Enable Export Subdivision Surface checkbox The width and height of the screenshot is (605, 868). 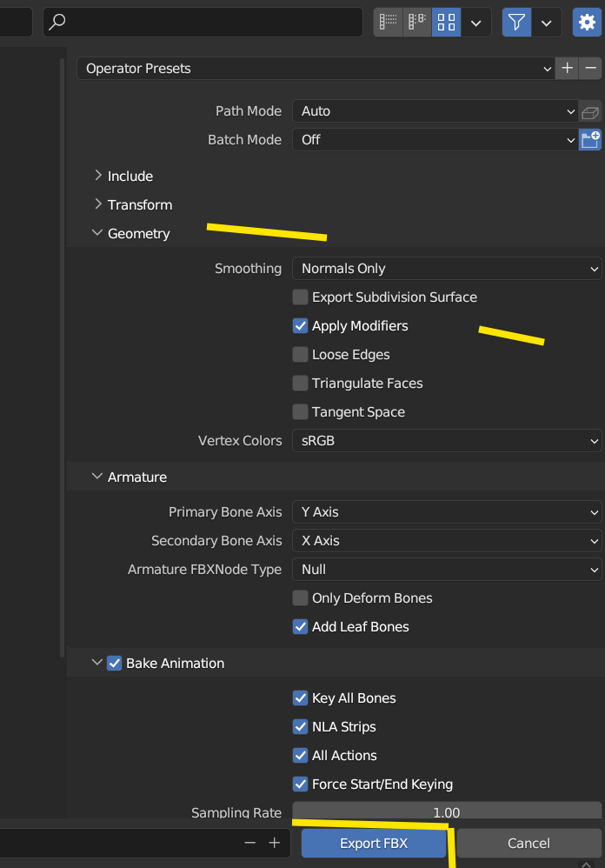point(300,297)
